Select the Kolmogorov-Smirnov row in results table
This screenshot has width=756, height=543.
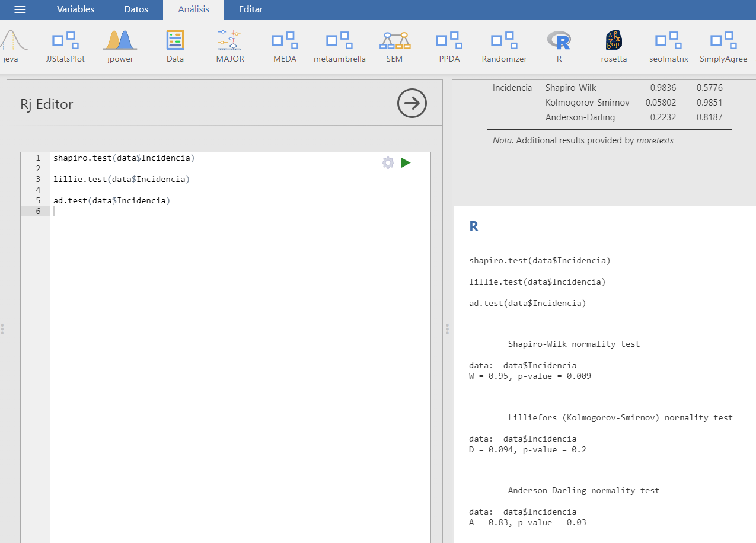[x=609, y=103]
